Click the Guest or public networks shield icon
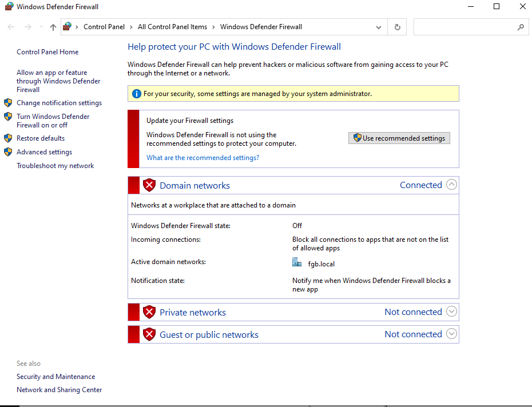Screen dimensions: 532x407 click(149, 334)
